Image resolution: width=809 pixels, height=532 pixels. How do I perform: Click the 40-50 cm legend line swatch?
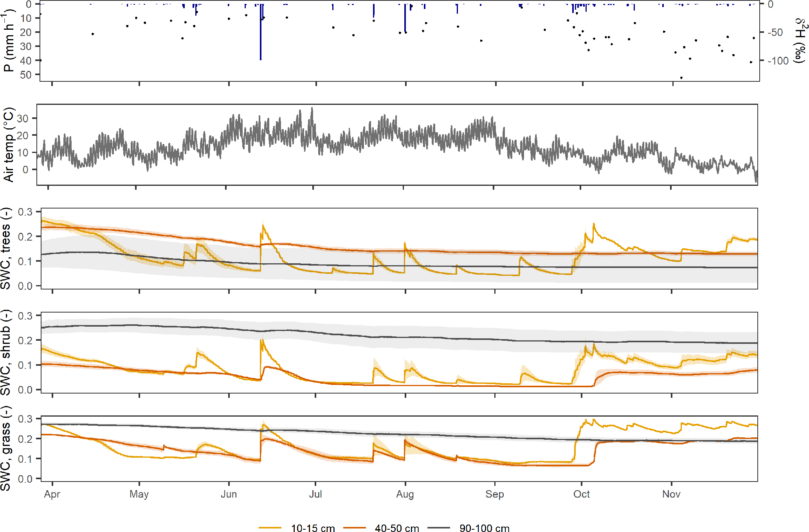point(354,528)
